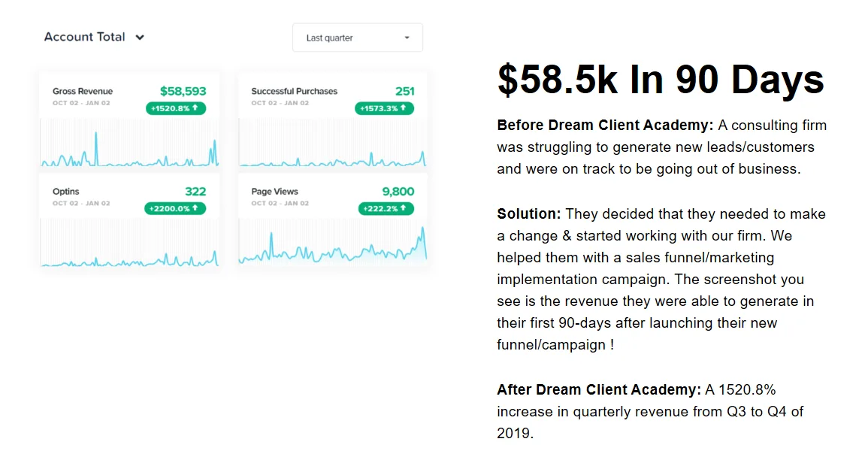Click the $58,593 revenue value
This screenshot has width=868, height=463.
click(x=183, y=91)
